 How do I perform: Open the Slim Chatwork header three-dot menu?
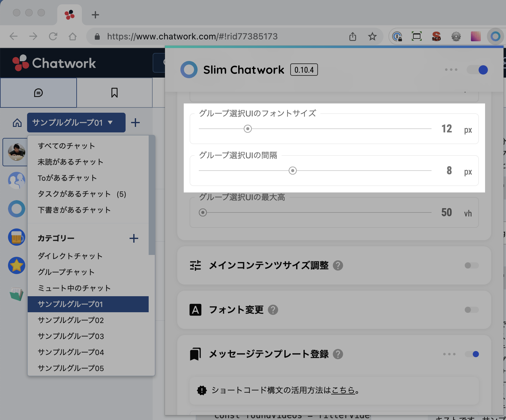(x=451, y=70)
